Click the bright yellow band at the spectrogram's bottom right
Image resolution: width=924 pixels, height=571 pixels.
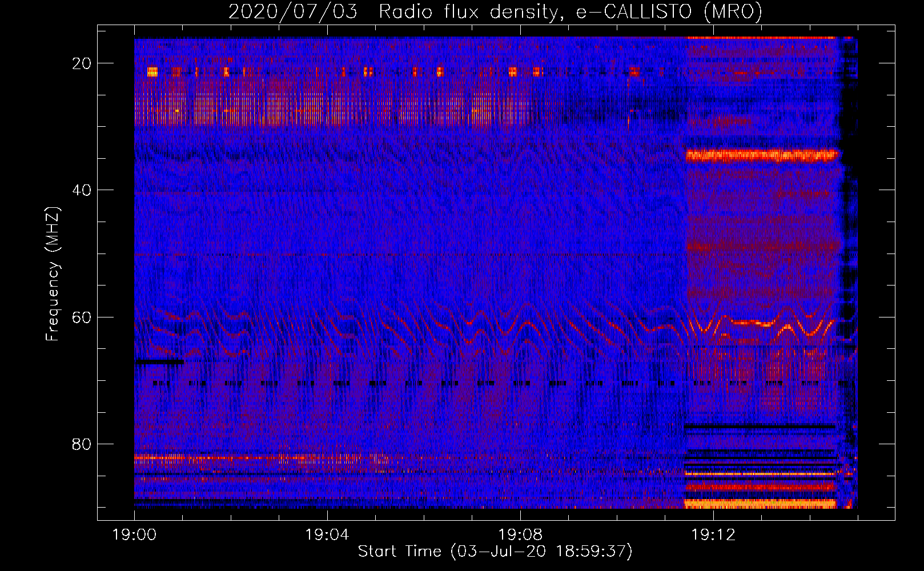(761, 504)
